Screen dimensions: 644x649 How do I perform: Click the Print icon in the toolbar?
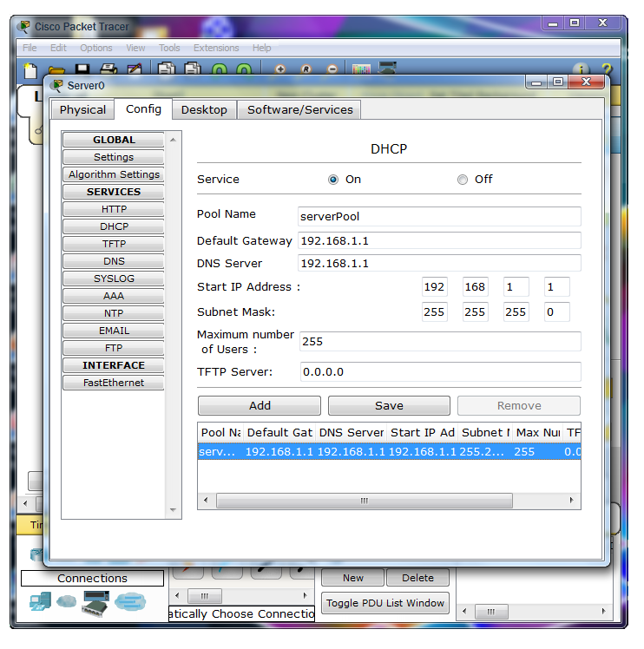coord(108,69)
